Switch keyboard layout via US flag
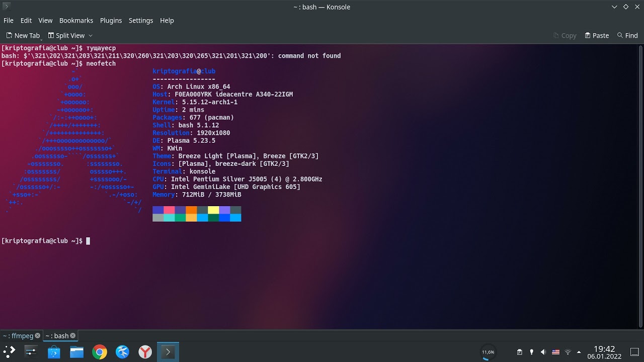Viewport: 644px width, 362px height. pyautogui.click(x=556, y=352)
